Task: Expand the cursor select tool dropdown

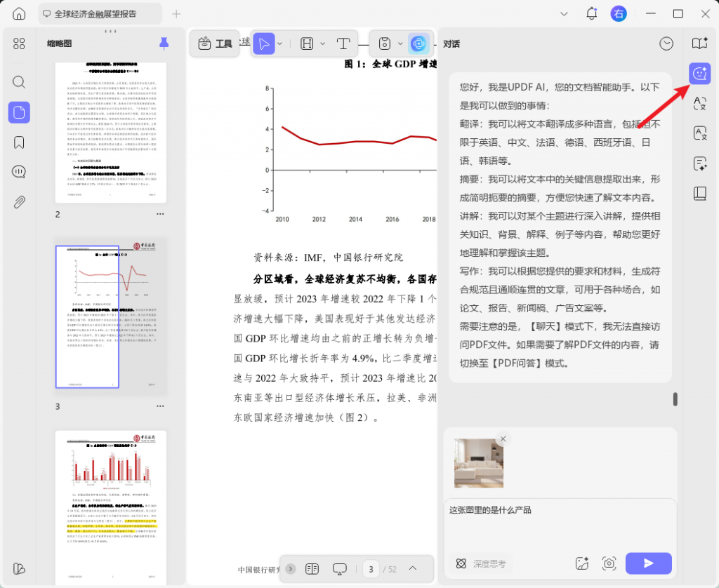Action: (280, 44)
